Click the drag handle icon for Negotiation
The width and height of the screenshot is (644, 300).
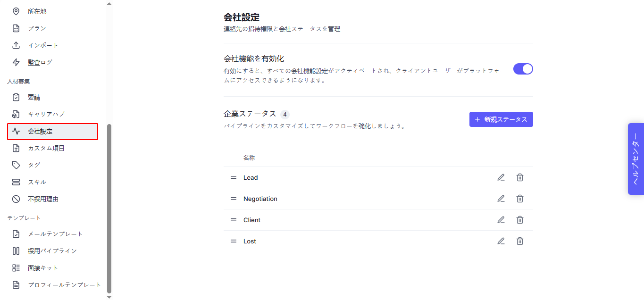234,199
